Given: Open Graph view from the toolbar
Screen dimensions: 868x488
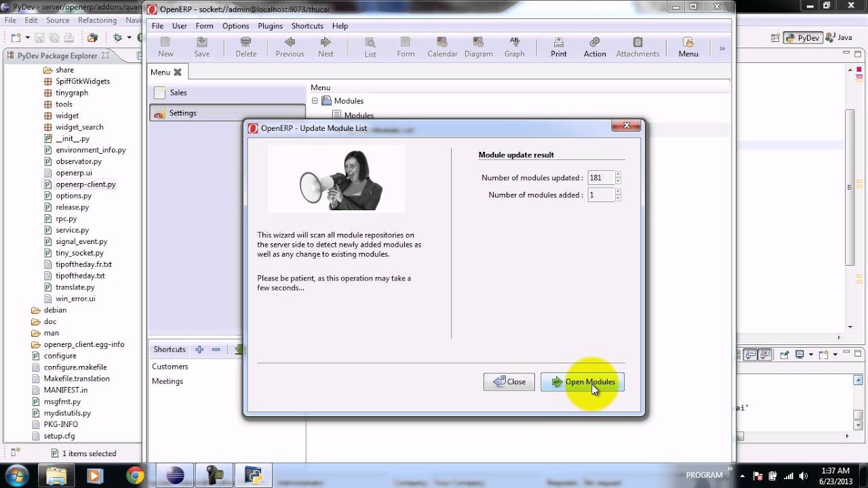Looking at the screenshot, I should point(515,47).
